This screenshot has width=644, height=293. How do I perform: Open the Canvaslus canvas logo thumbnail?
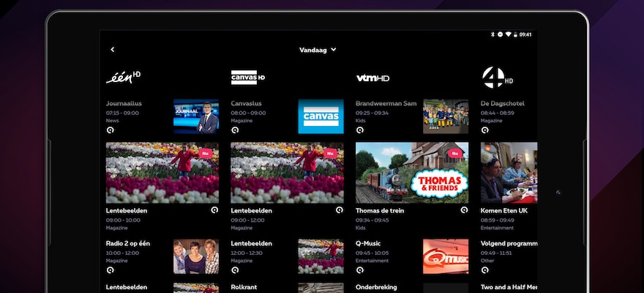(321, 116)
